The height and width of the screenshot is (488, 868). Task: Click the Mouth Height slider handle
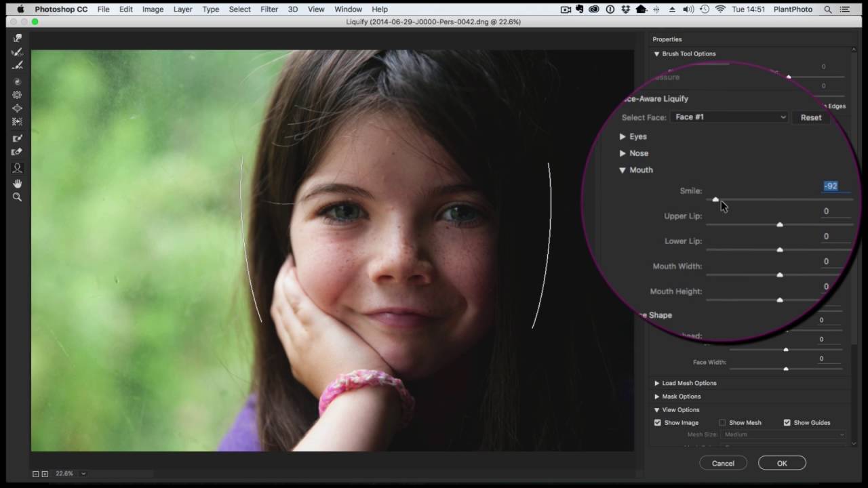780,300
